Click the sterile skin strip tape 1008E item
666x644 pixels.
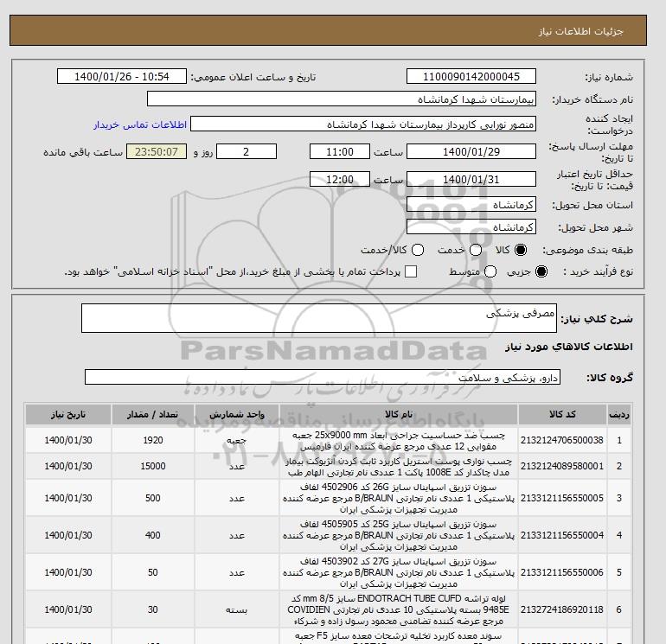[x=399, y=467]
